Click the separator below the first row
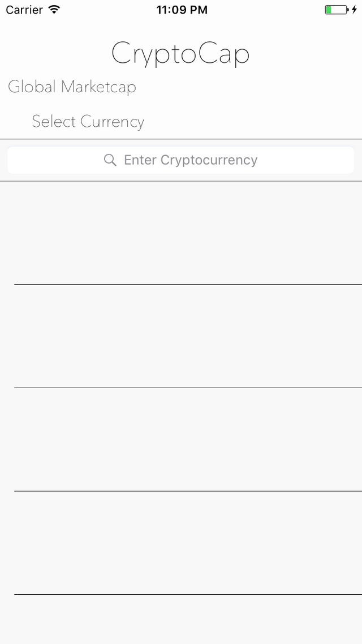362x644 pixels. click(x=188, y=284)
